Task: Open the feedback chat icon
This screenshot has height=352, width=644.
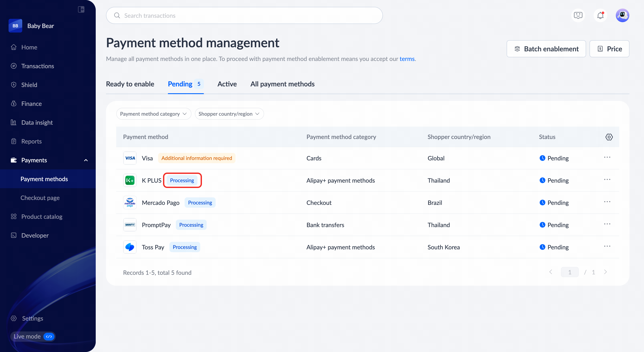Action: [578, 16]
